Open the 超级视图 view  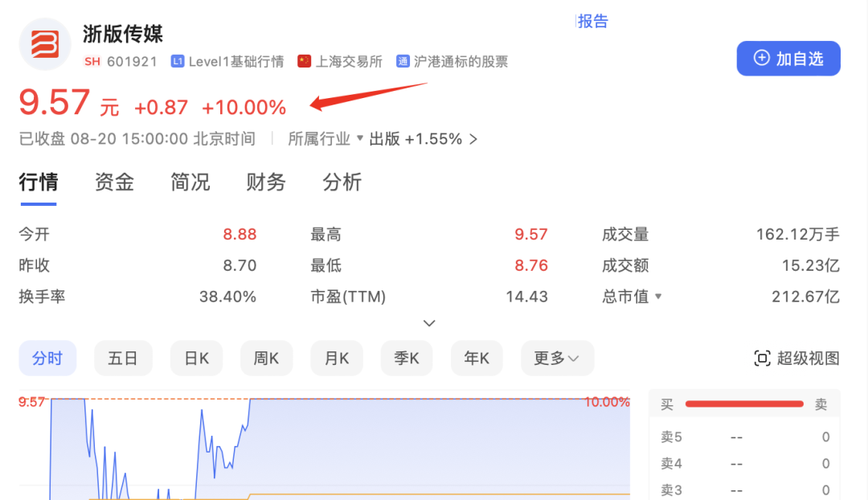click(x=797, y=359)
